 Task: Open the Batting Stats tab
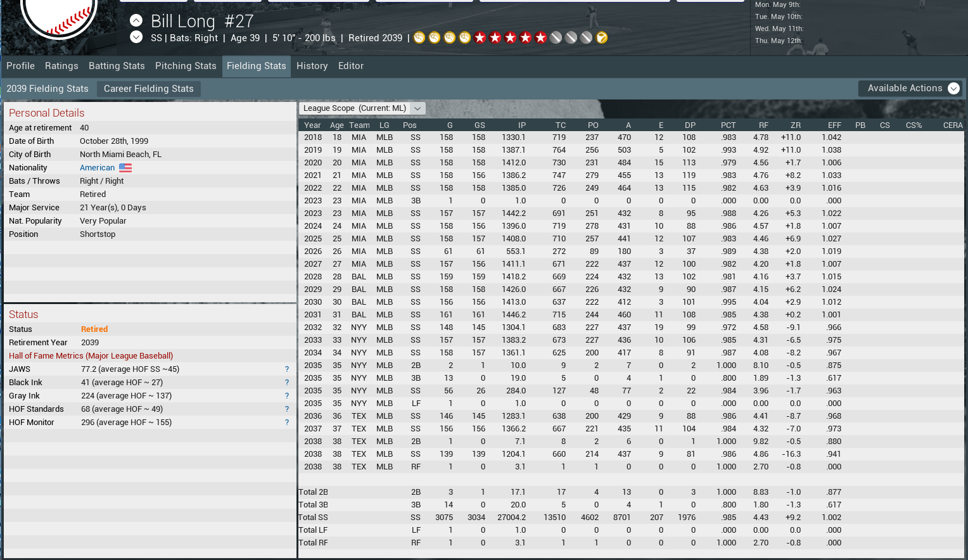click(x=117, y=66)
